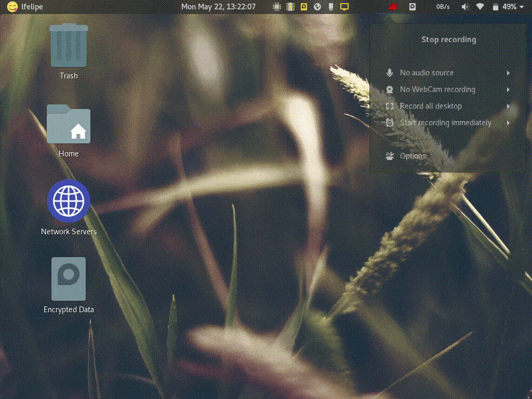
Task: Expand the Record all desktop submenu arrow
Action: click(508, 106)
